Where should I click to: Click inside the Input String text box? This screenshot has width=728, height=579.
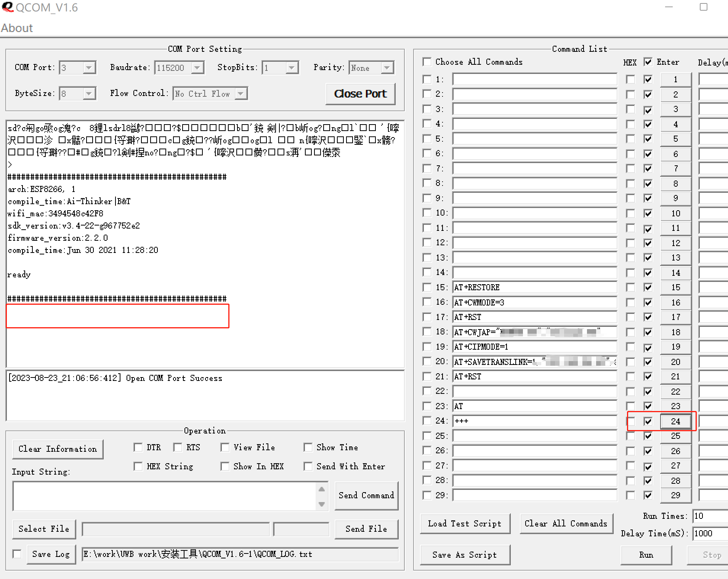pyautogui.click(x=164, y=496)
